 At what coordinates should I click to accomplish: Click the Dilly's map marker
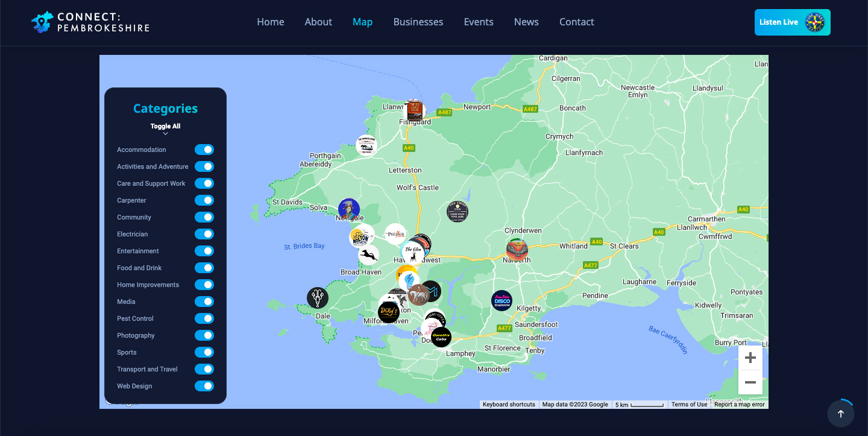click(x=389, y=312)
